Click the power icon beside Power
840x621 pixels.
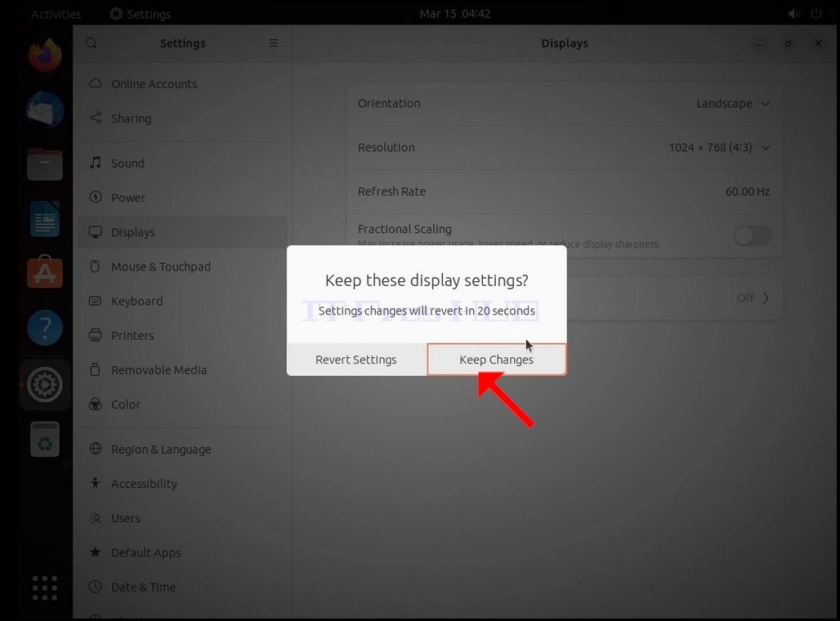point(96,197)
